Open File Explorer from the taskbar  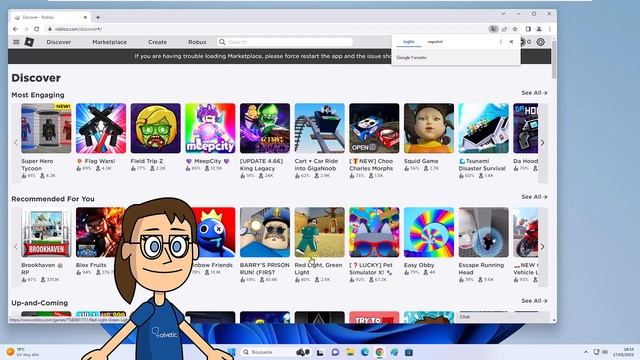click(350, 352)
